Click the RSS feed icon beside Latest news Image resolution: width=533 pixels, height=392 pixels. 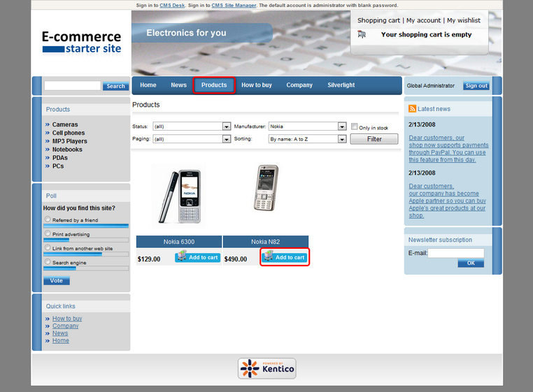click(412, 109)
